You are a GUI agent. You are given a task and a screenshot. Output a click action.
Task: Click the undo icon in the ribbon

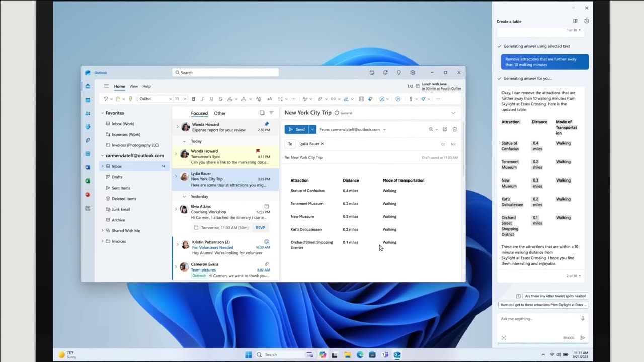point(106,99)
